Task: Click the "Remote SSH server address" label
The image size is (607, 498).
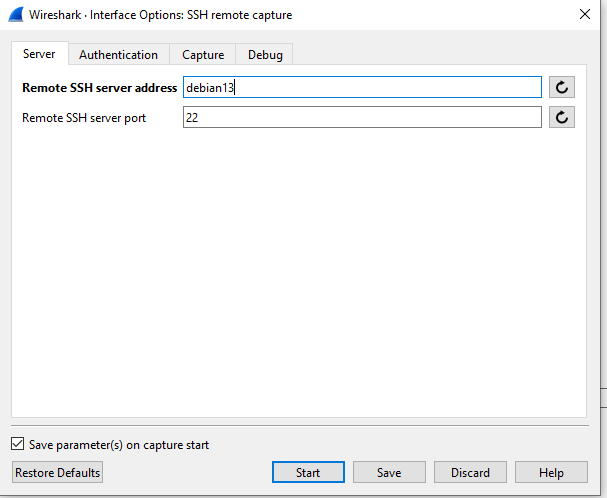Action: pos(99,88)
